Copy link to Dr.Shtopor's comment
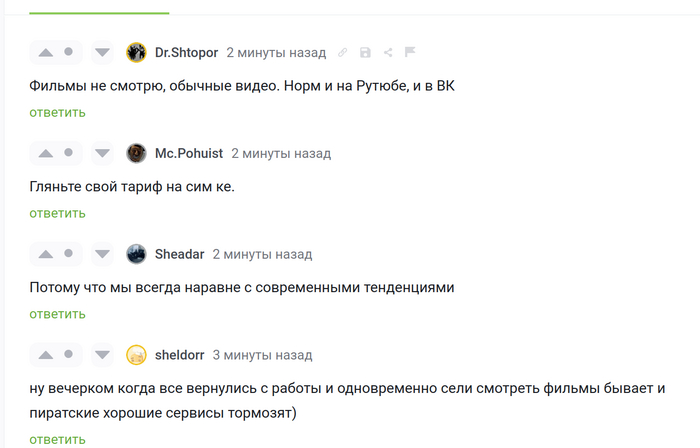The height and width of the screenshot is (448, 700). pos(343,52)
